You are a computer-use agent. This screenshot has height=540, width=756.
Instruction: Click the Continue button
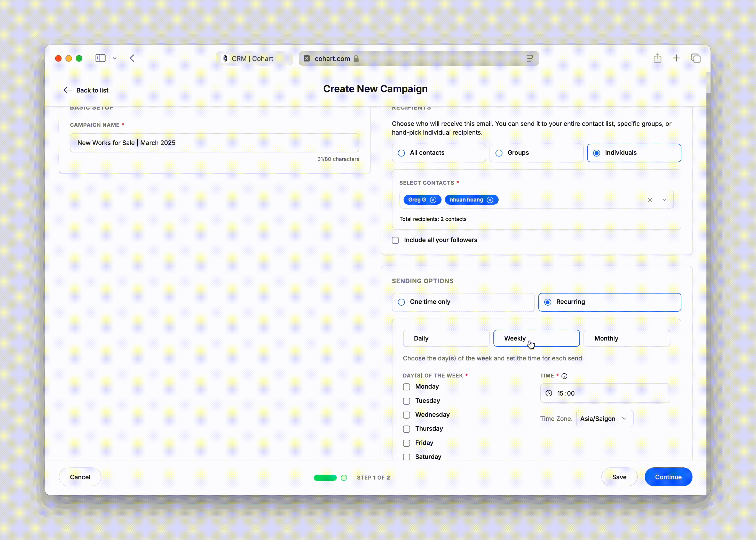pos(668,477)
